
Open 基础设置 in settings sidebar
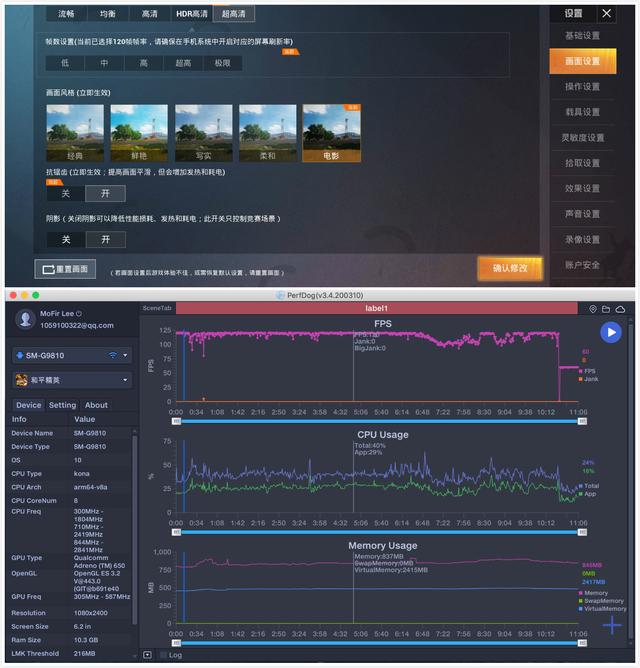point(582,35)
